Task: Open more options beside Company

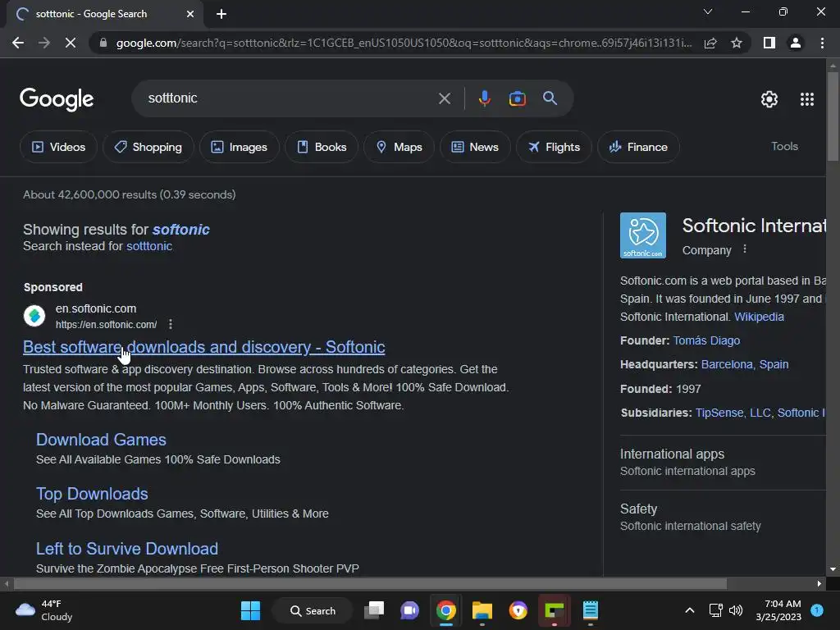Action: tap(745, 249)
